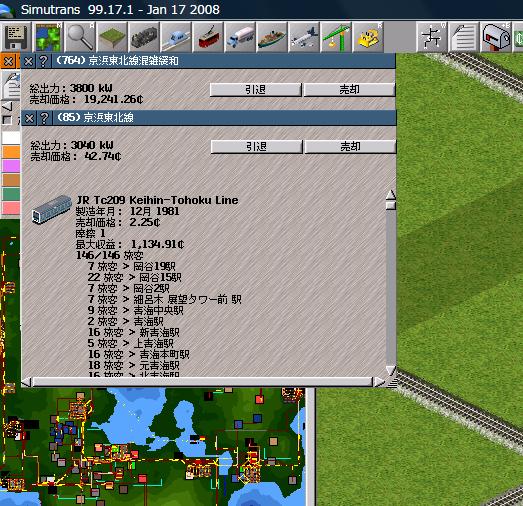Click 総出力 3040 kW text
The width and height of the screenshot is (523, 506).
(x=72, y=145)
